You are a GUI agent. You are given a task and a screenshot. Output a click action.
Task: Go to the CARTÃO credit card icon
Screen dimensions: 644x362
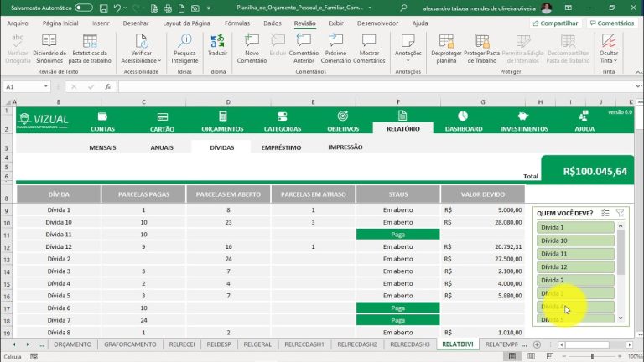(x=163, y=116)
